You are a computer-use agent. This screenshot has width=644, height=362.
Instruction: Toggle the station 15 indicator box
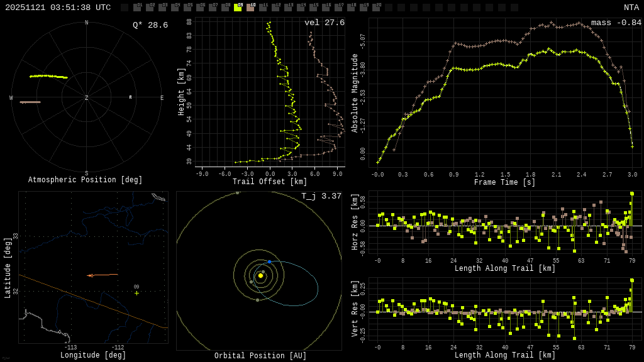coord(313,8)
